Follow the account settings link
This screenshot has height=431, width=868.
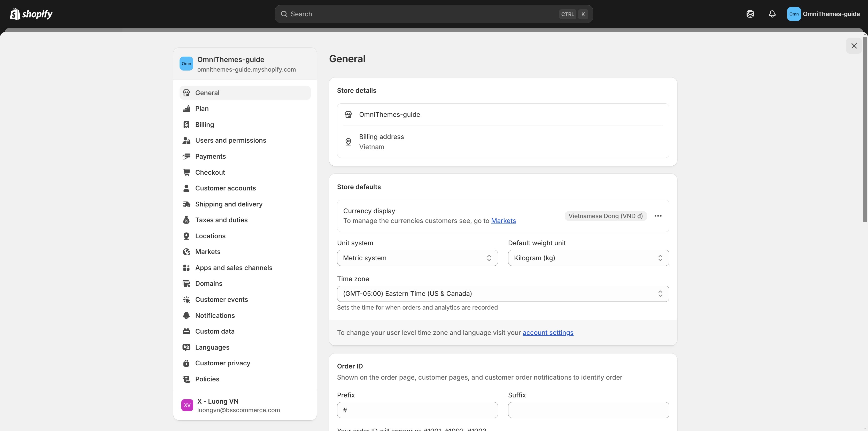point(548,333)
